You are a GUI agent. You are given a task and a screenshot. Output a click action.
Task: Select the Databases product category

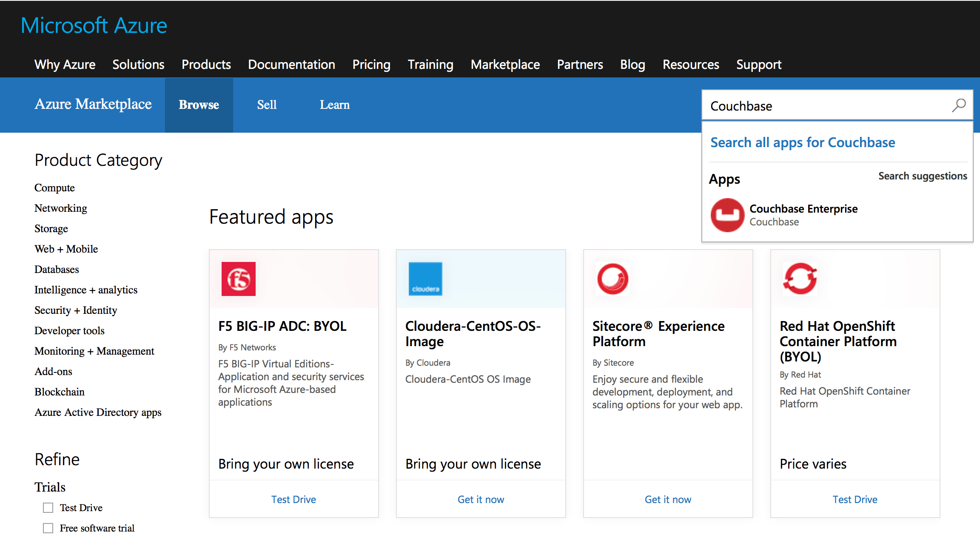(x=57, y=269)
